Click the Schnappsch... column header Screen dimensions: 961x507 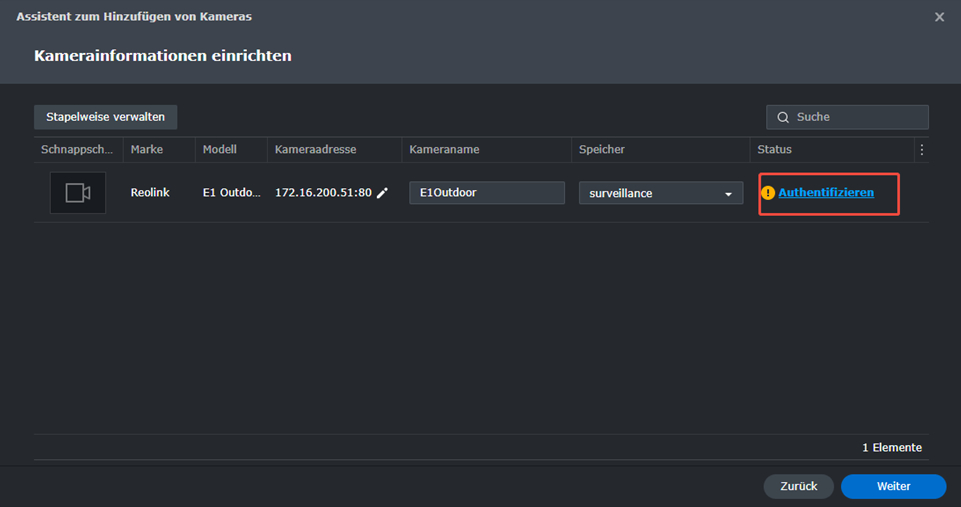78,150
